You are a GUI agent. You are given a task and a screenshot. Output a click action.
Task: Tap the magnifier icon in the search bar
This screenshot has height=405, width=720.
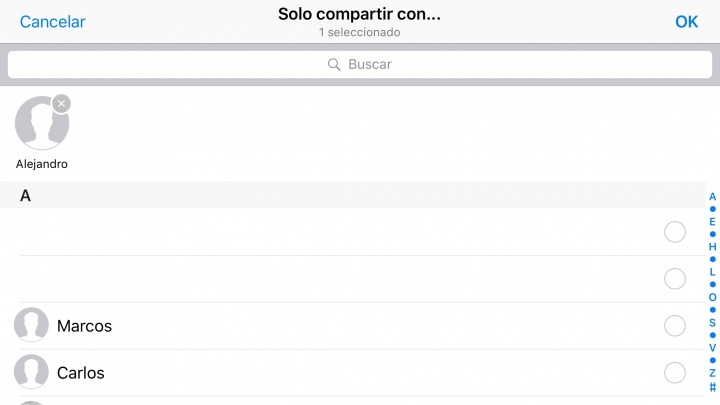point(335,64)
